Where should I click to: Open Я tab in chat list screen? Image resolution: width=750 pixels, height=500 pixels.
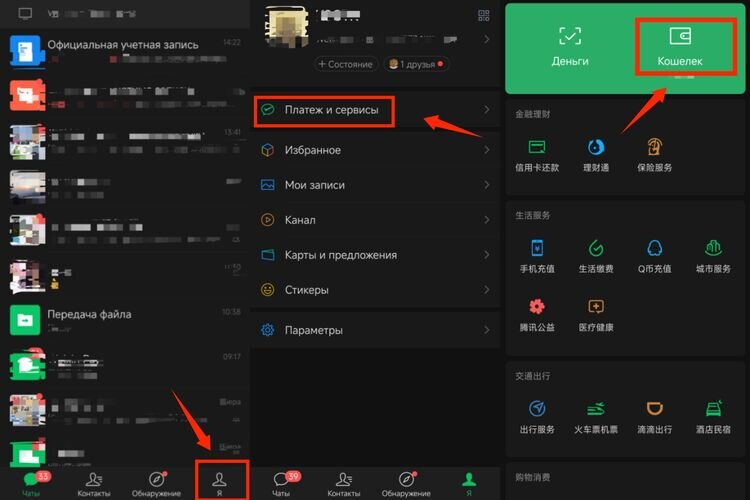point(220,484)
